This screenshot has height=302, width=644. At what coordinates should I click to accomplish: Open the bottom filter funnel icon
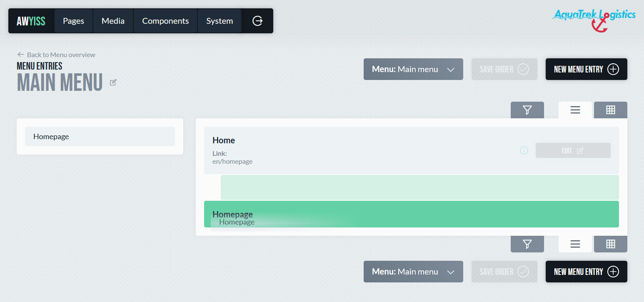(x=527, y=244)
